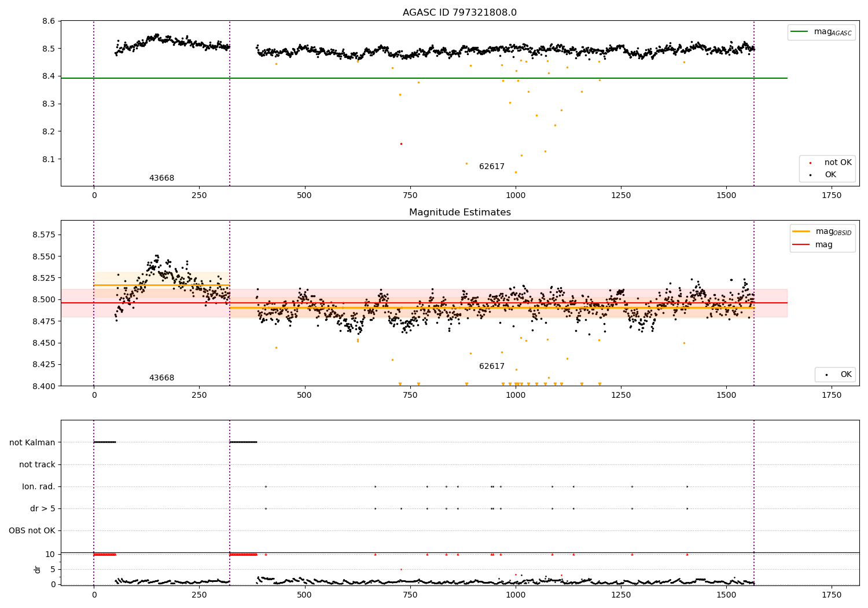868x608 pixels.
Task: Click the 'not Kalman' row label
Action: pos(32,442)
